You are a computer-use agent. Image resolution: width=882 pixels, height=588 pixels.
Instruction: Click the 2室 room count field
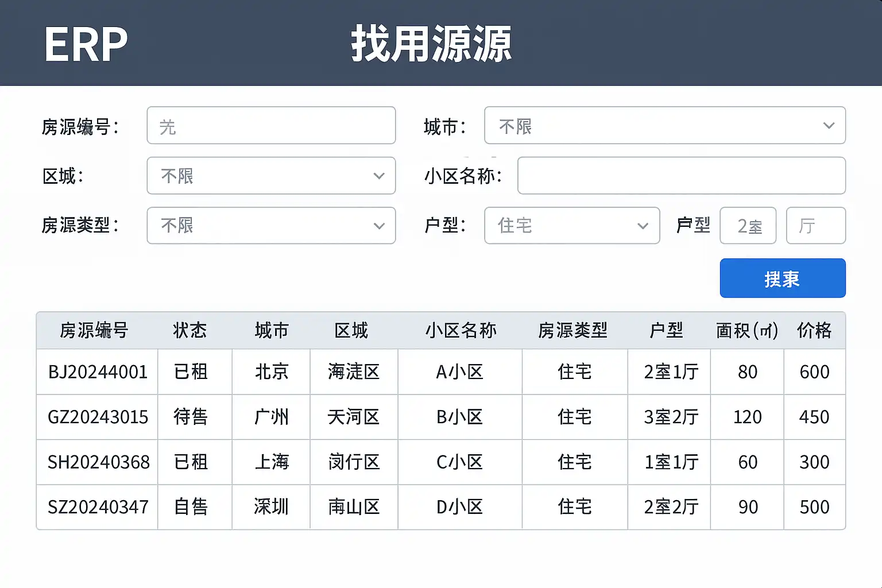(x=748, y=226)
